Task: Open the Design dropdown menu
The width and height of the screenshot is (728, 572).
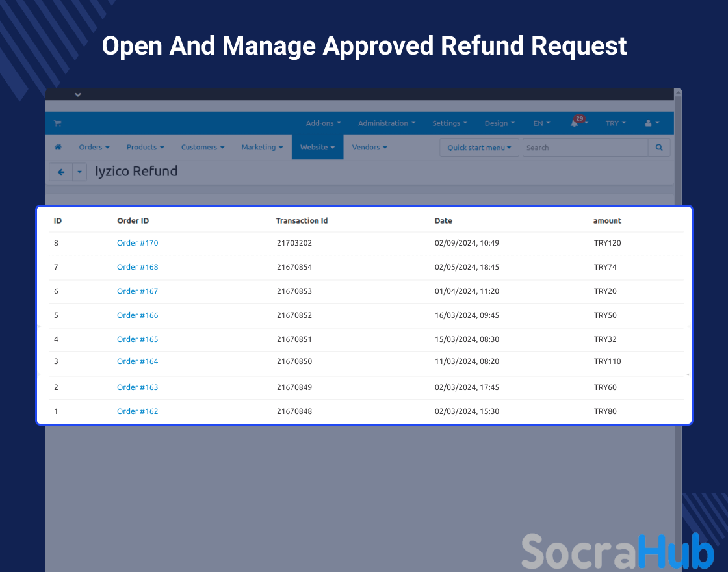Action: point(500,123)
